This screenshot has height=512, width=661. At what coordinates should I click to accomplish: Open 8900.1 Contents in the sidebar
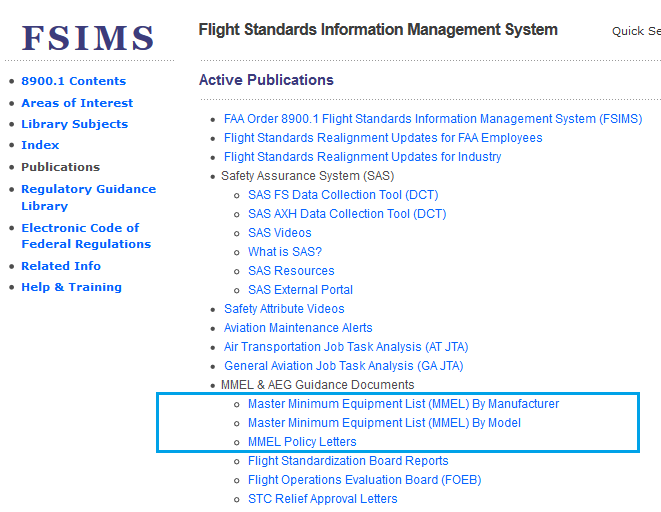[73, 81]
